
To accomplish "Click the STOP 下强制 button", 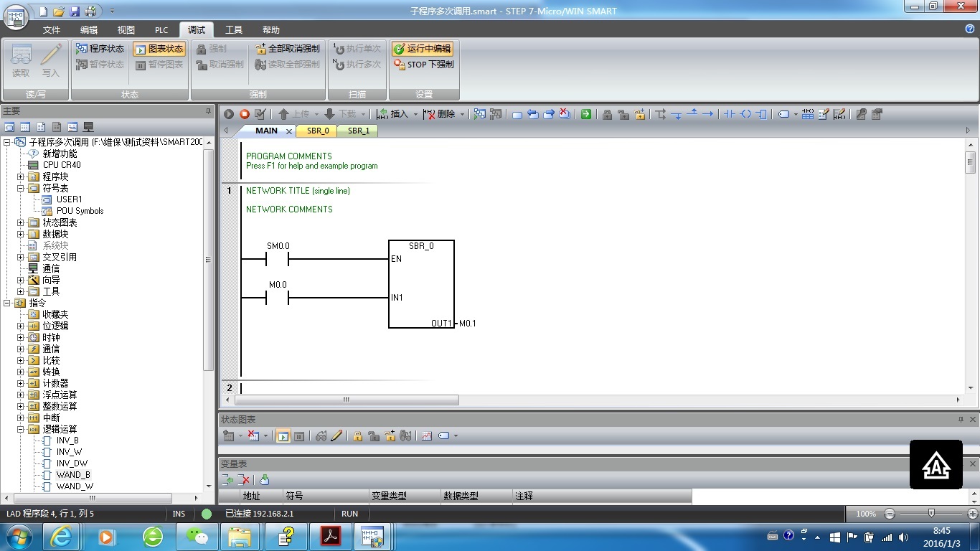I will click(x=423, y=65).
